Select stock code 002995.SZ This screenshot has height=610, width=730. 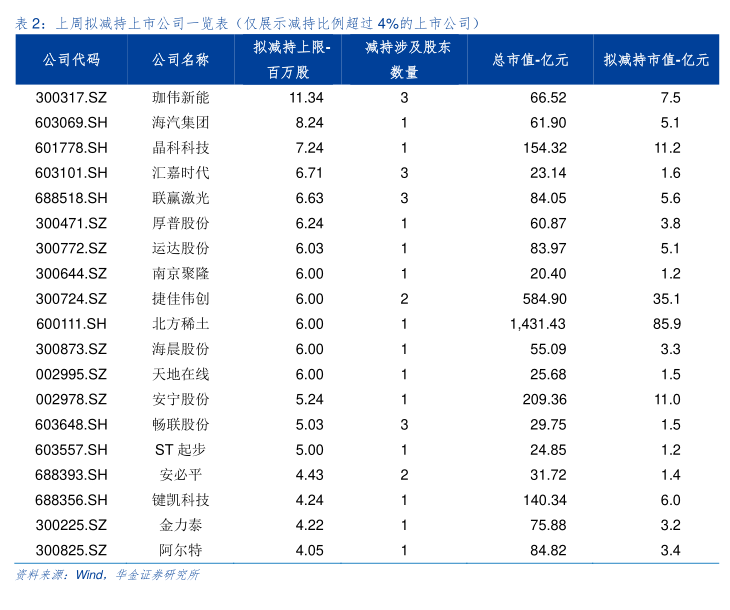pos(71,374)
